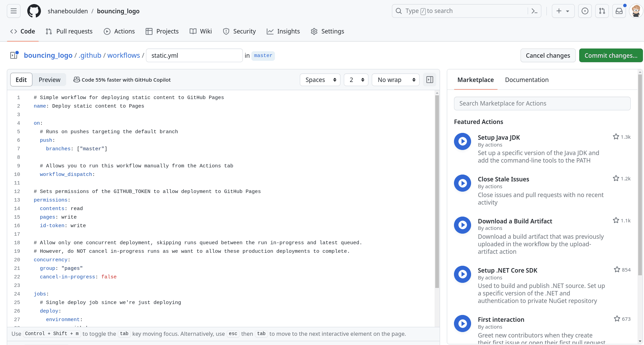Open Setup .NET Core SDK title
This screenshot has height=345, width=644.
(x=508, y=270)
